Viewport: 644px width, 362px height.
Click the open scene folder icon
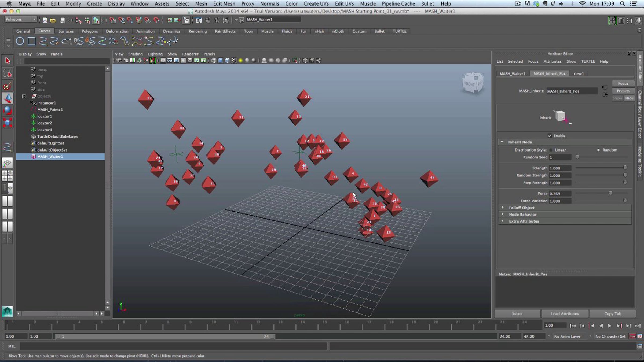[x=53, y=20]
